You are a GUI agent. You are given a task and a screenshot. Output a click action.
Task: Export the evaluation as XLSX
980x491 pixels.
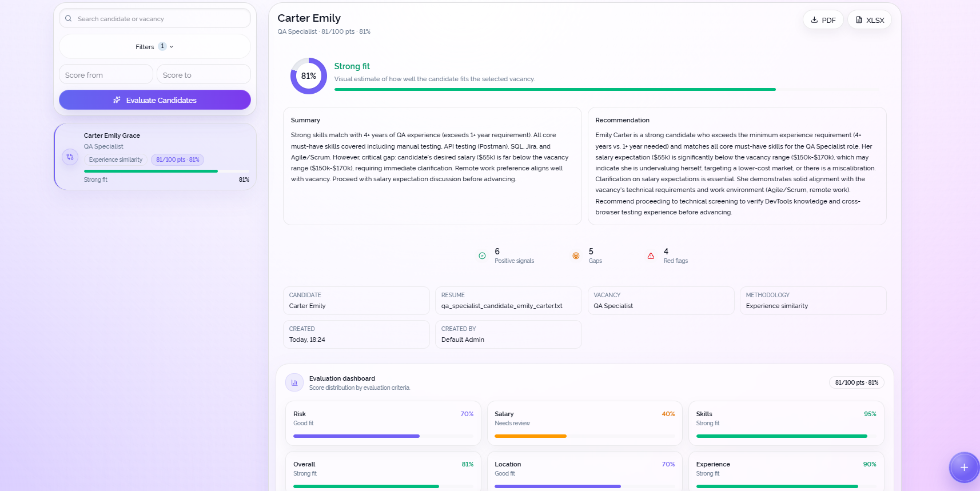[870, 20]
